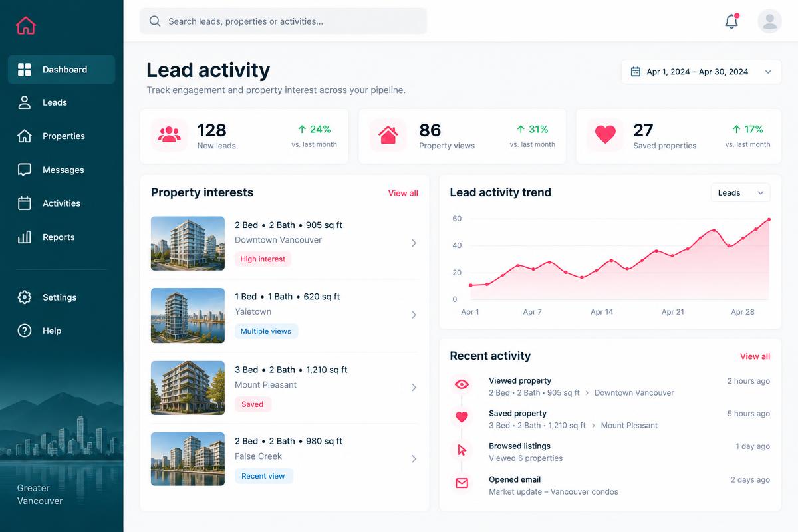This screenshot has height=532, width=798.
Task: Click the Greater Vancouver label
Action: pos(40,495)
